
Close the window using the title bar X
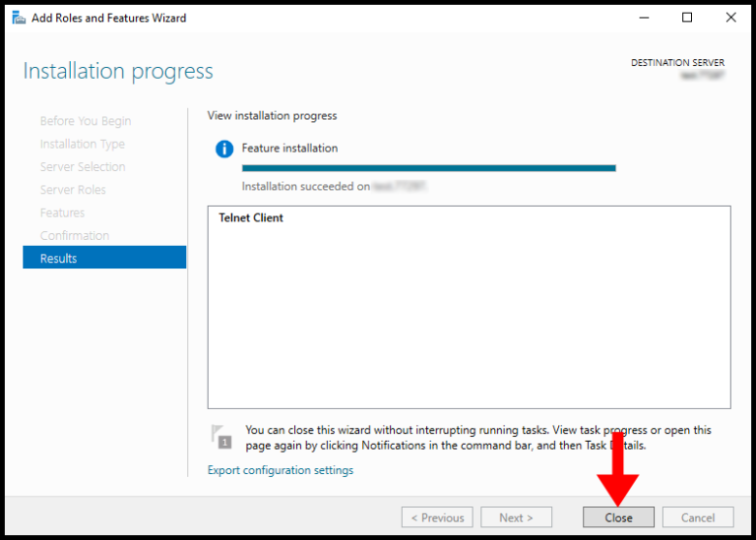pos(730,18)
